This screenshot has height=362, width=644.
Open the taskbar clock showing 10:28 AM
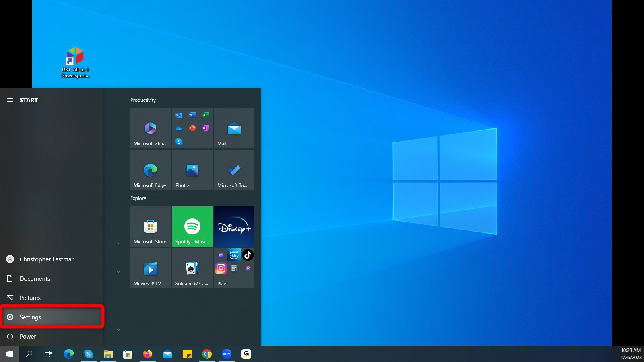(x=631, y=354)
